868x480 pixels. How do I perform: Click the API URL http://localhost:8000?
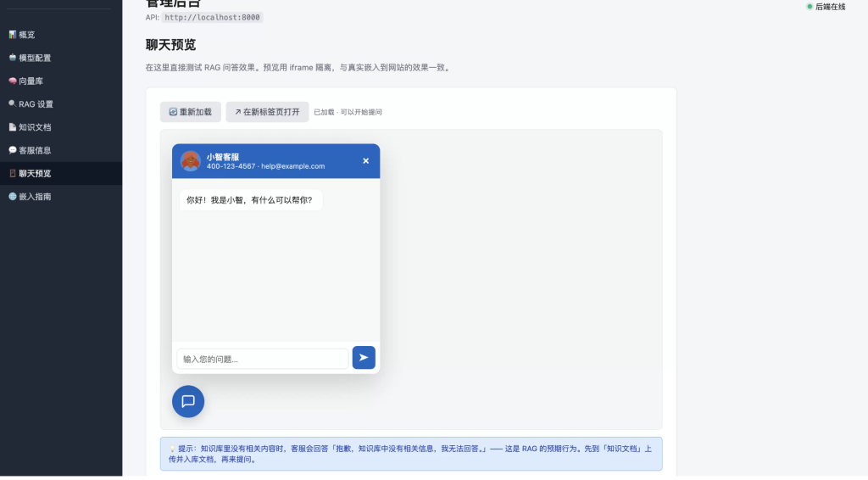click(212, 18)
